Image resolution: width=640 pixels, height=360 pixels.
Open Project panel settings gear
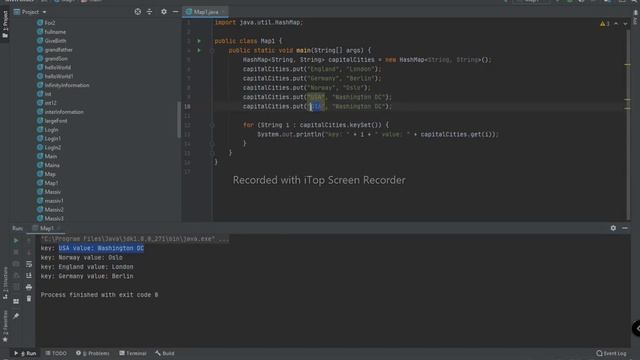tap(164, 12)
